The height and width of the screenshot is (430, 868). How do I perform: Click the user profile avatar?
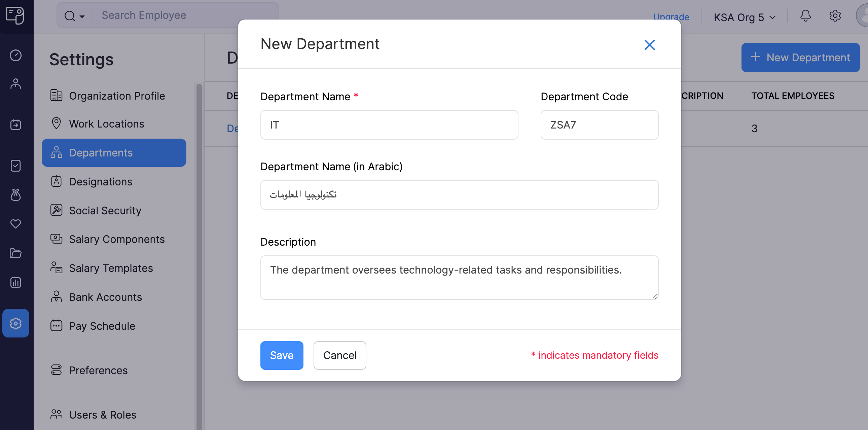tap(863, 16)
